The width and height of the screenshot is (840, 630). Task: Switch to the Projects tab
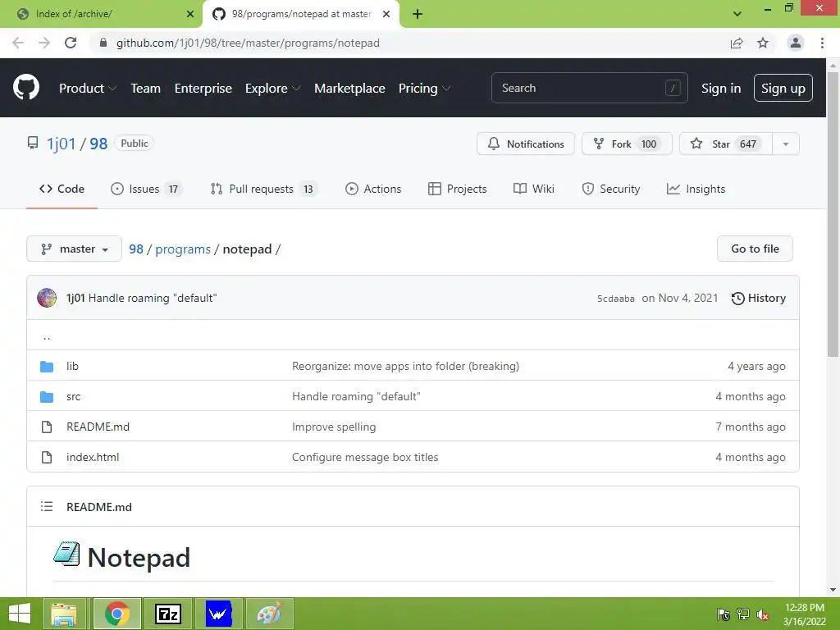tap(458, 189)
